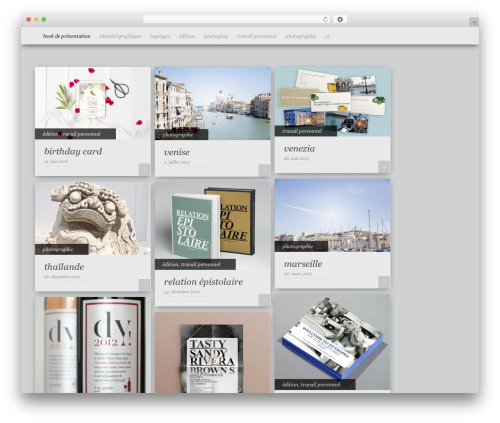The height and width of the screenshot is (423, 500).
Task: Click the arrow icon on the venezia card
Action: (384, 167)
